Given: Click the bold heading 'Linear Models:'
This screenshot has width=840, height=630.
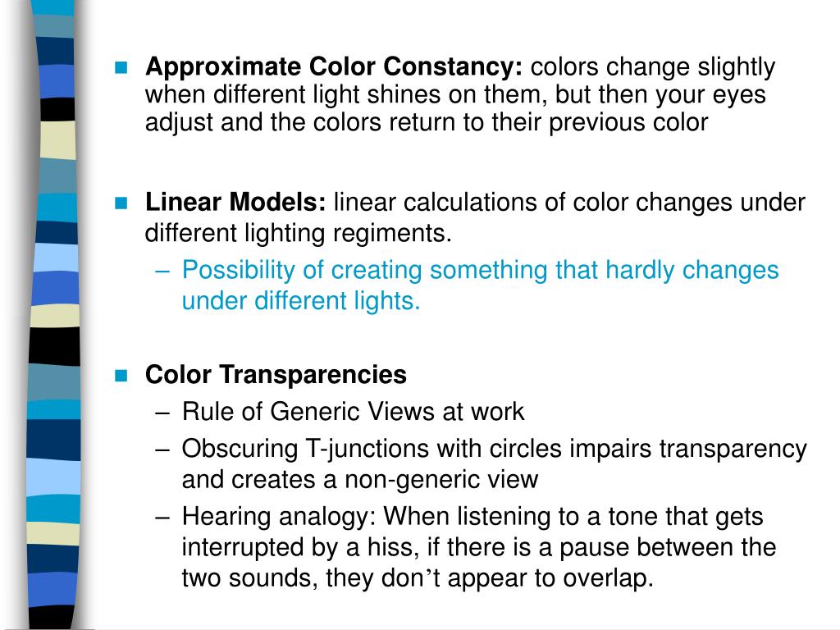Looking at the screenshot, I should pos(235,203).
